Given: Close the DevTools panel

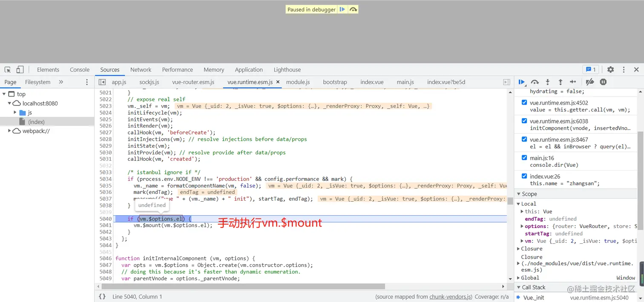Looking at the screenshot, I should click(636, 70).
